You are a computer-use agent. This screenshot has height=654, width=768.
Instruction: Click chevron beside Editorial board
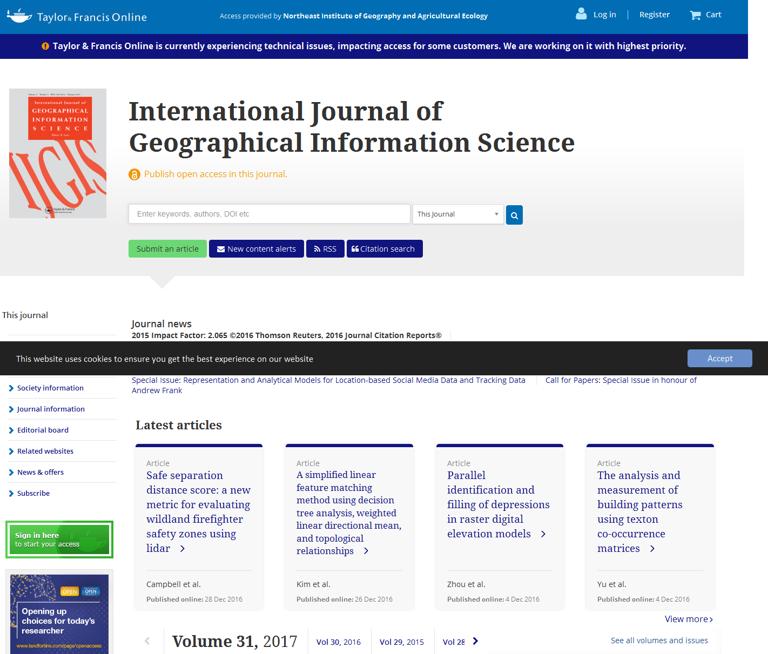click(11, 431)
